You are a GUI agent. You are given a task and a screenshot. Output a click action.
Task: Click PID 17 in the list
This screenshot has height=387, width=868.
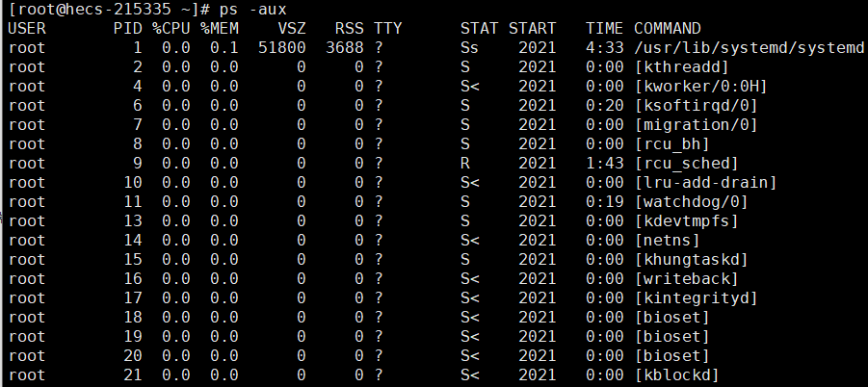tap(132, 298)
